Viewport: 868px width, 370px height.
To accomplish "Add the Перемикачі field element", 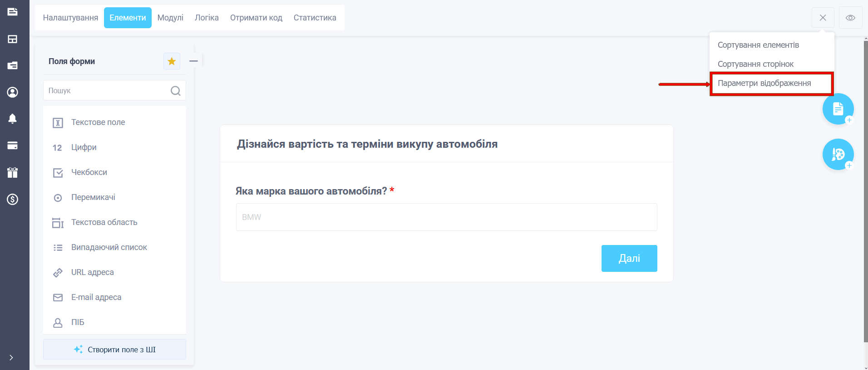I will pyautogui.click(x=114, y=197).
